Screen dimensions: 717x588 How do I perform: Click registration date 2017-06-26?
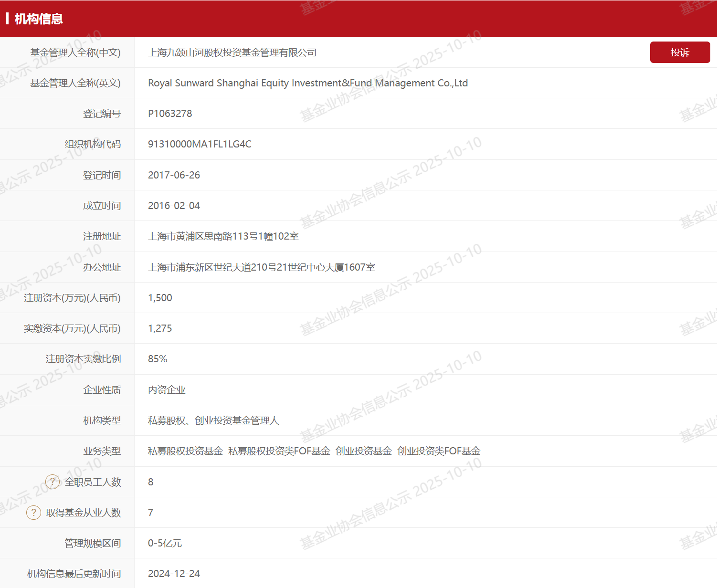pos(174,175)
